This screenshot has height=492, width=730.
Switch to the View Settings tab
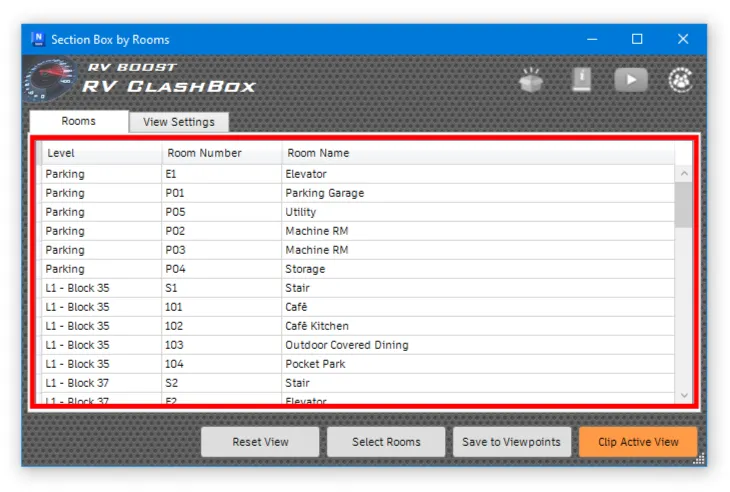click(x=179, y=122)
